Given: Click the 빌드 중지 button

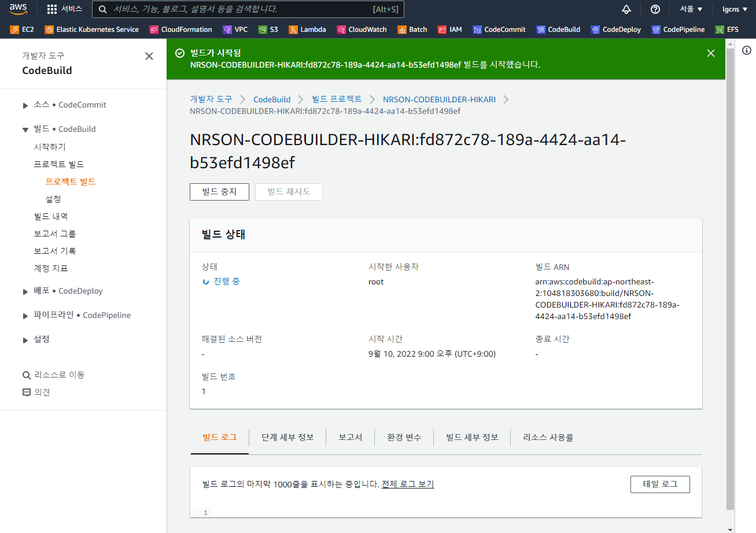Looking at the screenshot, I should pos(219,192).
